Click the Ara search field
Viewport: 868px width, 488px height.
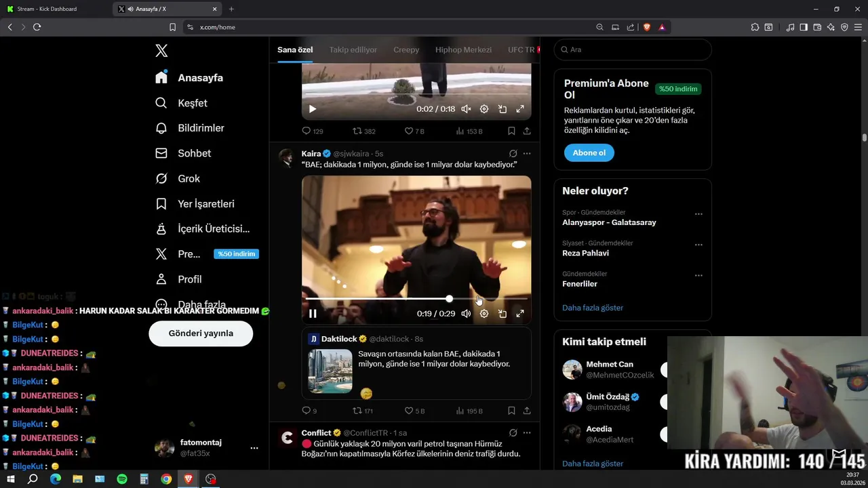(x=633, y=49)
